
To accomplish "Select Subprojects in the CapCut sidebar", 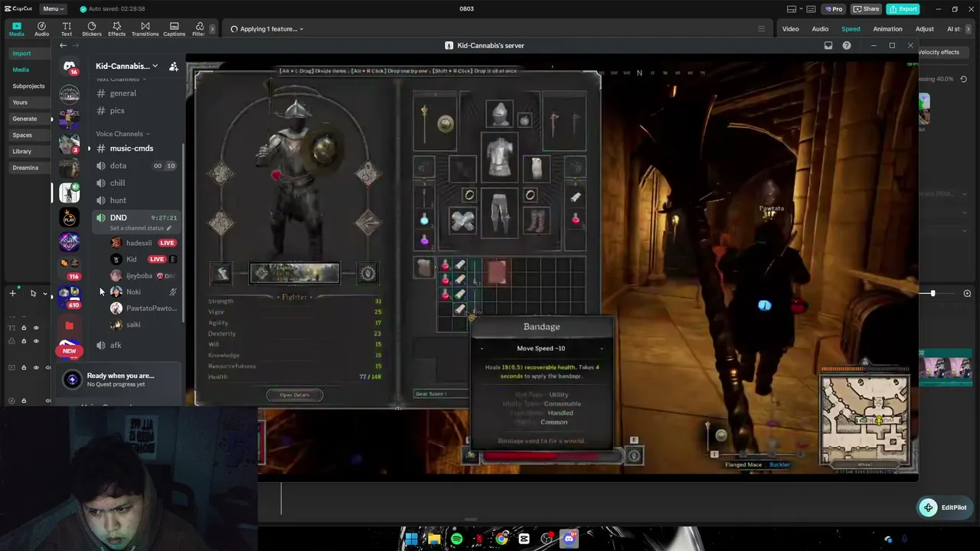I will [x=28, y=86].
